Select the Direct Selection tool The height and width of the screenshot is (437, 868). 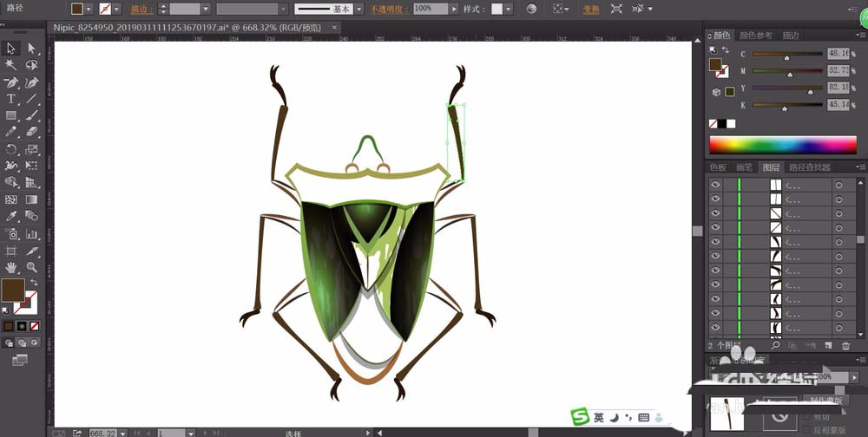pos(32,49)
